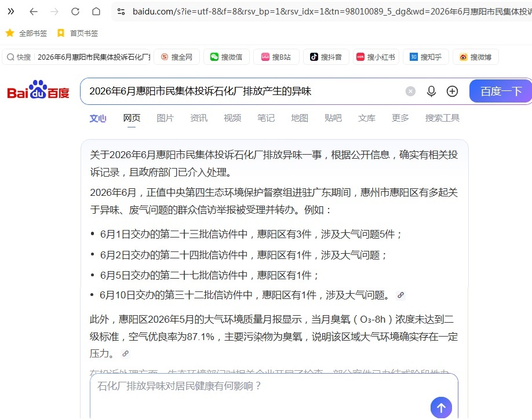Search Weibo via 搜微博
The image size is (532, 420).
coord(476,57)
